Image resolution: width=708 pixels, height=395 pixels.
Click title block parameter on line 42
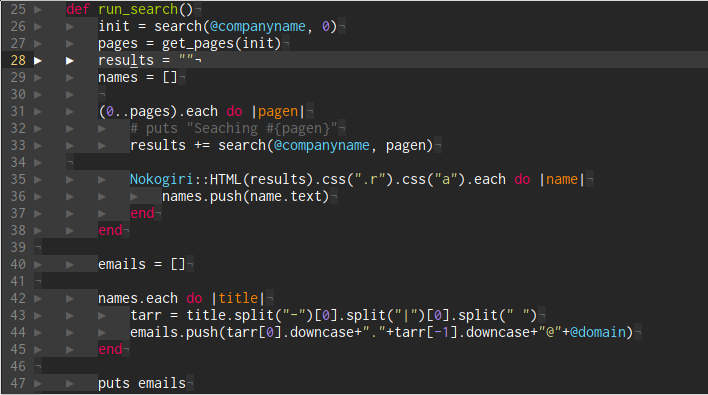click(x=238, y=298)
